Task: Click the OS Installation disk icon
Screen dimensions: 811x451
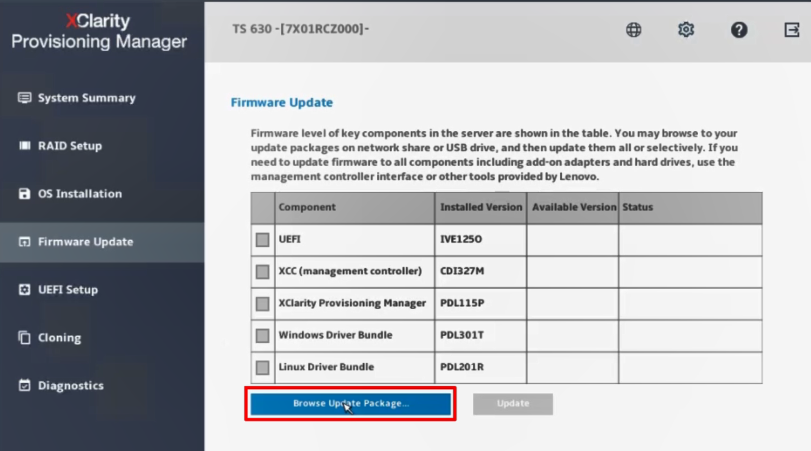Action: (25, 194)
